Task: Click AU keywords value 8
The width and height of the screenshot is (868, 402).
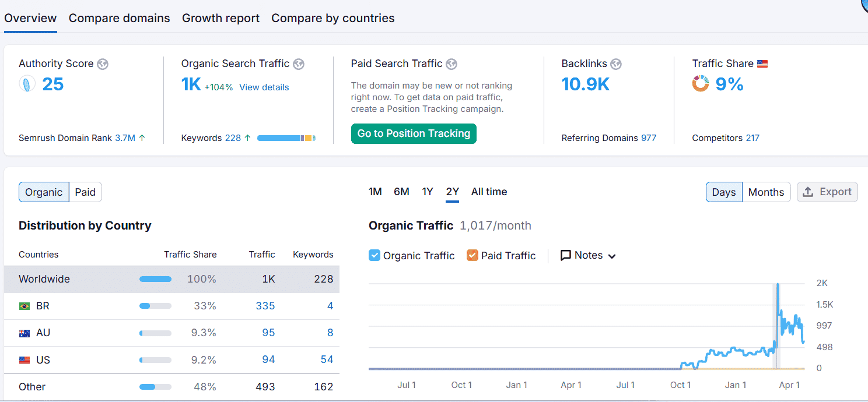Action: 330,333
